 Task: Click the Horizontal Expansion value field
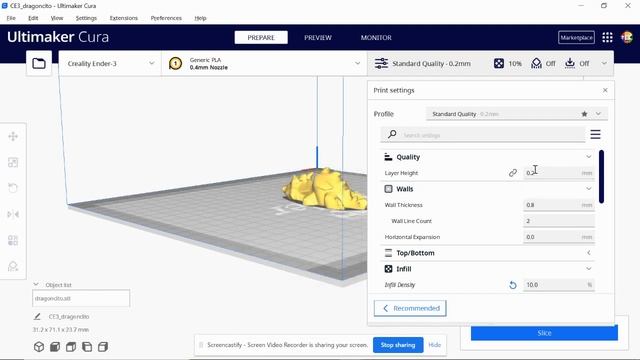[x=559, y=237]
